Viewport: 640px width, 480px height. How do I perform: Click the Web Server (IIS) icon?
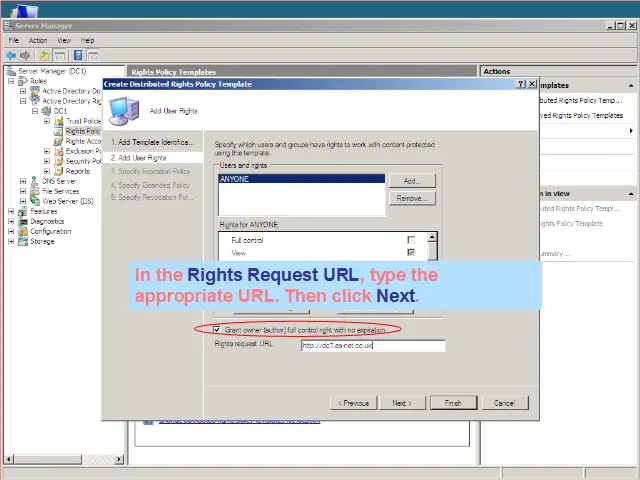tap(35, 201)
